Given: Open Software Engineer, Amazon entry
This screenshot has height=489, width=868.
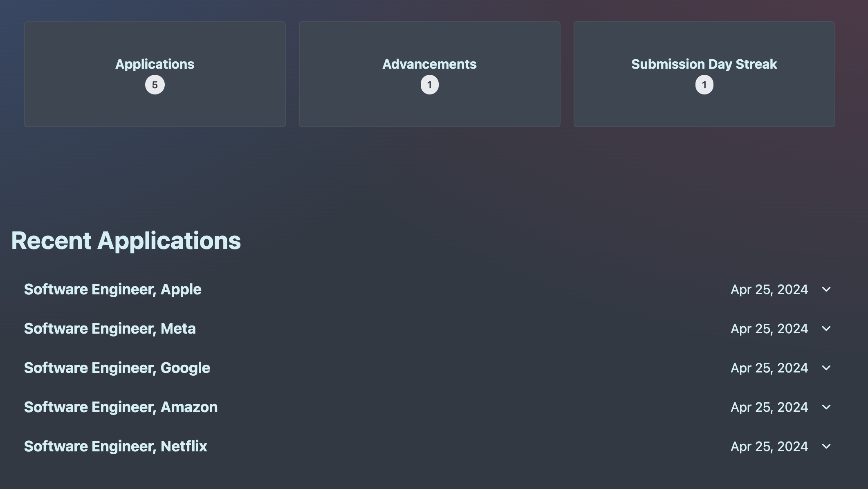Looking at the screenshot, I should (121, 407).
